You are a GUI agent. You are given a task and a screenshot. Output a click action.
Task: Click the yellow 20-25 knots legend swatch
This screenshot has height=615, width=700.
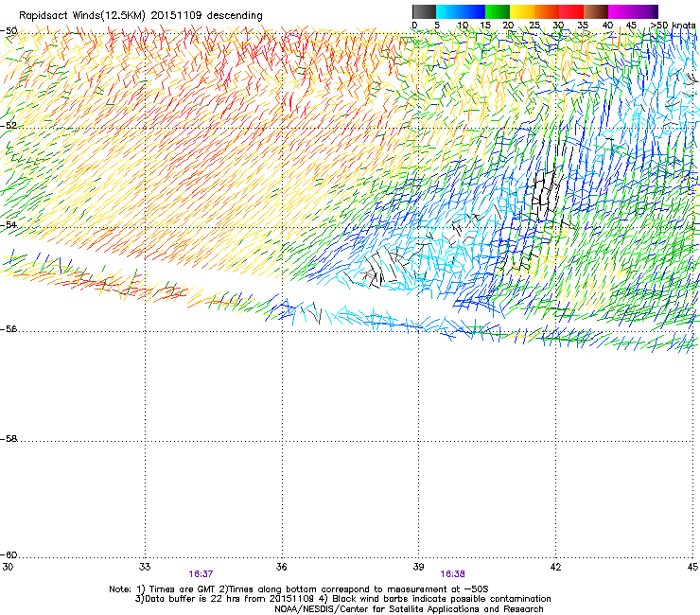[522, 11]
